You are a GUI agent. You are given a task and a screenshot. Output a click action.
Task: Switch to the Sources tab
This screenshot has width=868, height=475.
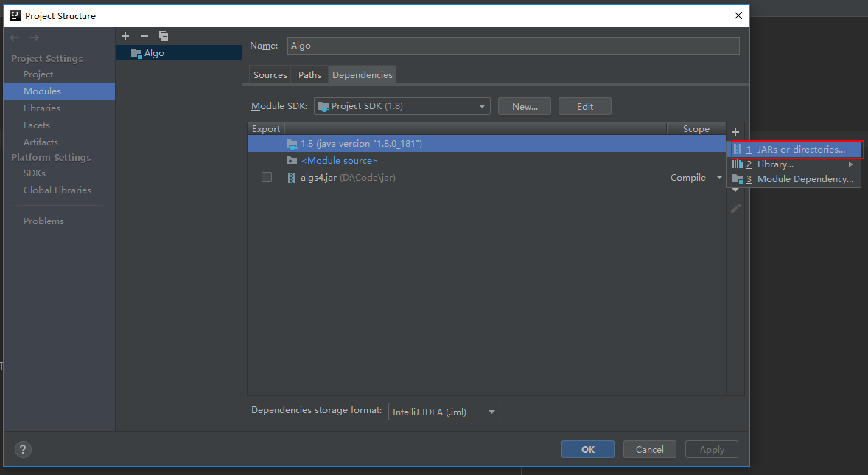click(x=270, y=75)
